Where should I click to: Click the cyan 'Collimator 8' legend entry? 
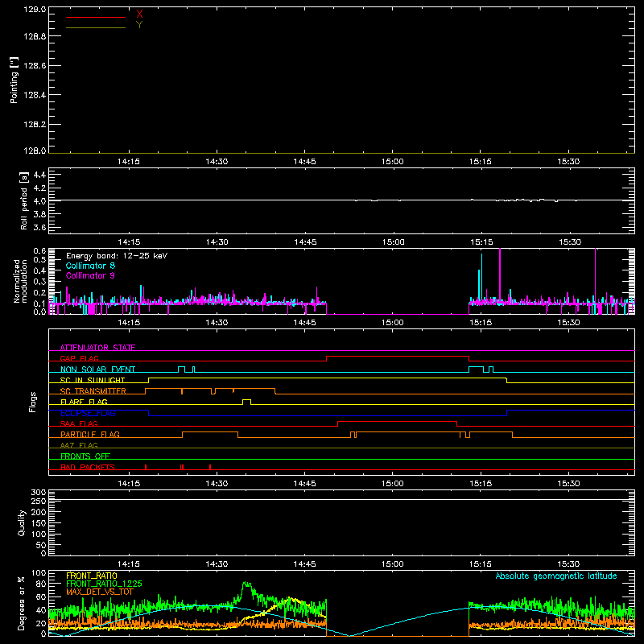click(x=90, y=266)
